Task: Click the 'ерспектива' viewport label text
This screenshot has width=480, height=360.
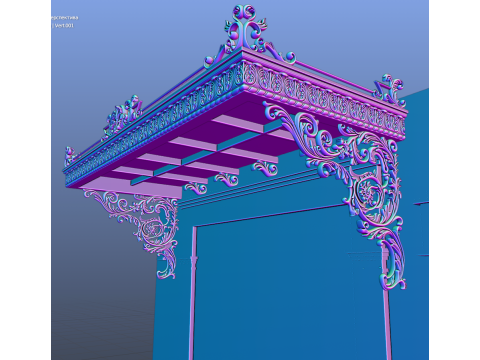Action: pyautogui.click(x=65, y=18)
